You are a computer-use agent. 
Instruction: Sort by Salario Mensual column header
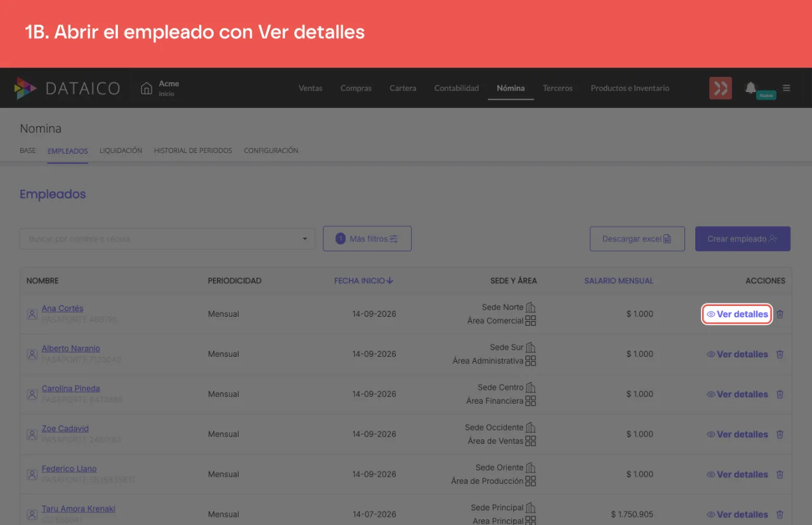click(619, 281)
